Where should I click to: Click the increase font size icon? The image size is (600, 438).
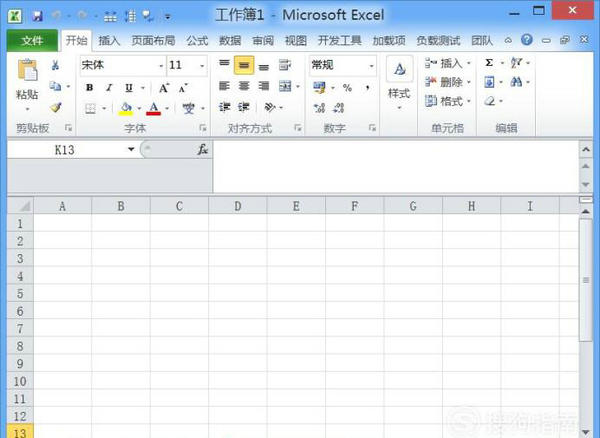(x=165, y=87)
